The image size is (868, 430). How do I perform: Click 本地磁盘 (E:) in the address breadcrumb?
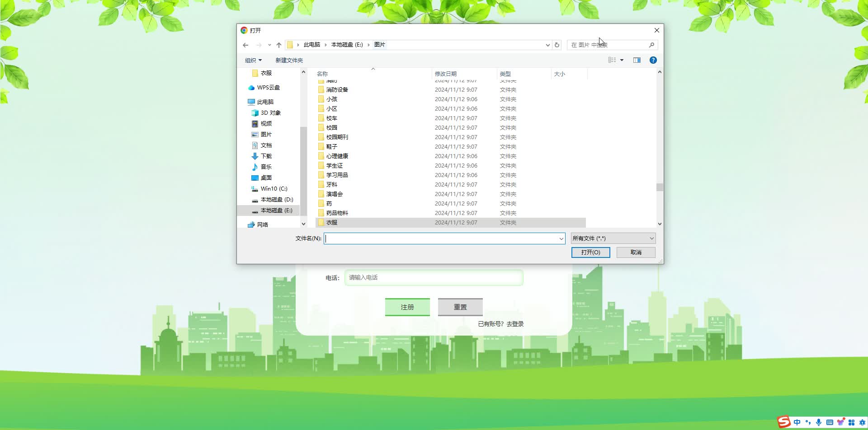point(347,45)
